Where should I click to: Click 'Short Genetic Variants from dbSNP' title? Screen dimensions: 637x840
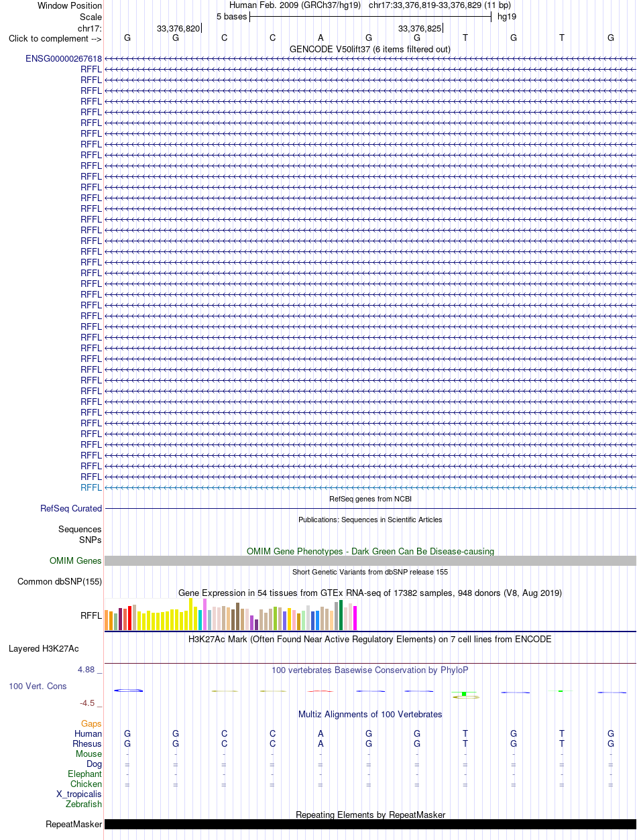(x=370, y=572)
